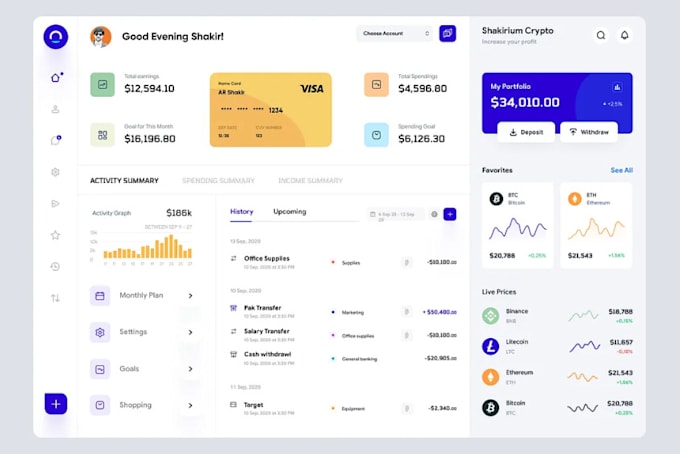The width and height of the screenshot is (680, 454).
Task: Open the Choose Account dropdown
Action: (x=395, y=33)
